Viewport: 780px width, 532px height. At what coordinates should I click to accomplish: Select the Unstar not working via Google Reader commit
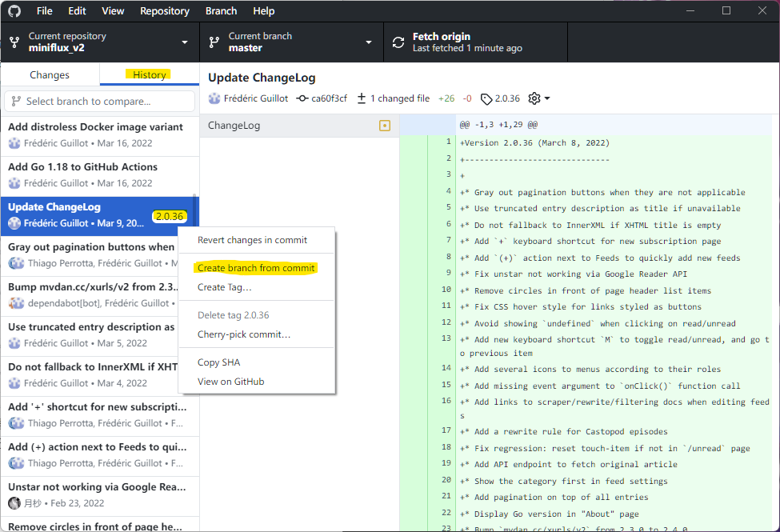click(x=99, y=495)
